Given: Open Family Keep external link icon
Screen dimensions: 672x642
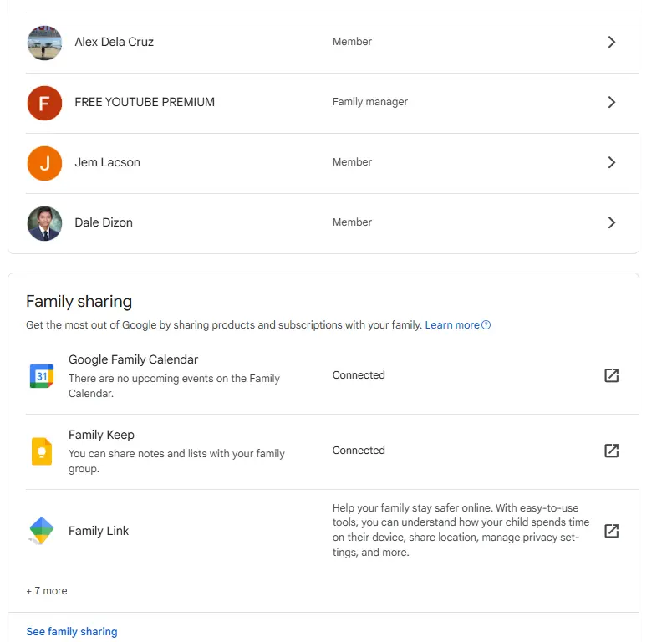Looking at the screenshot, I should [612, 451].
